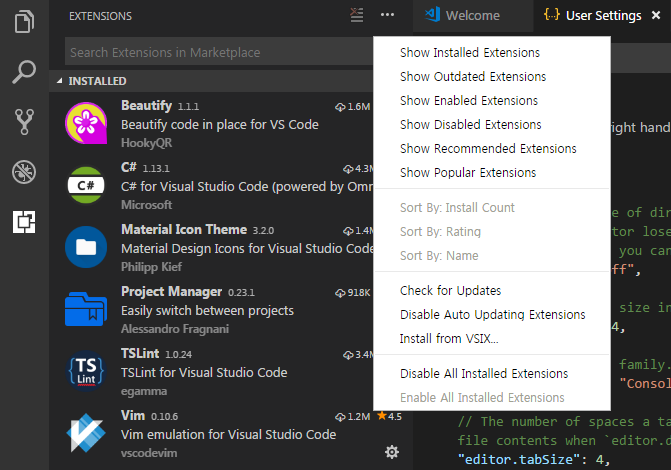Click the Material Icon Theme logo
Viewport: 671px width, 470px height.
[86, 247]
